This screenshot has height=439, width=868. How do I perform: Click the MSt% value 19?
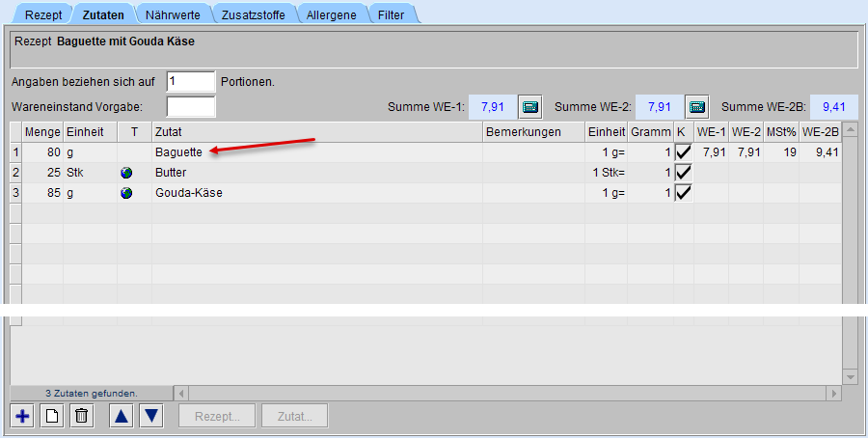790,152
